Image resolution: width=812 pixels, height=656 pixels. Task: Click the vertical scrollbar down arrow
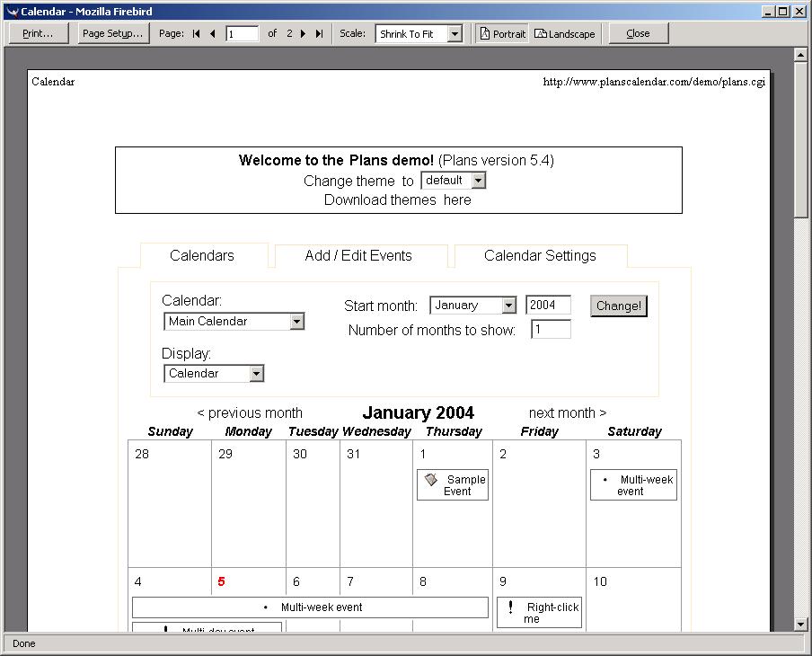800,625
